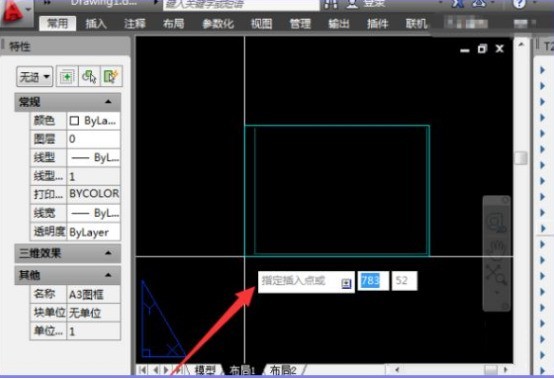
Task: Go to next layout tab arrow
Action: click(x=166, y=369)
